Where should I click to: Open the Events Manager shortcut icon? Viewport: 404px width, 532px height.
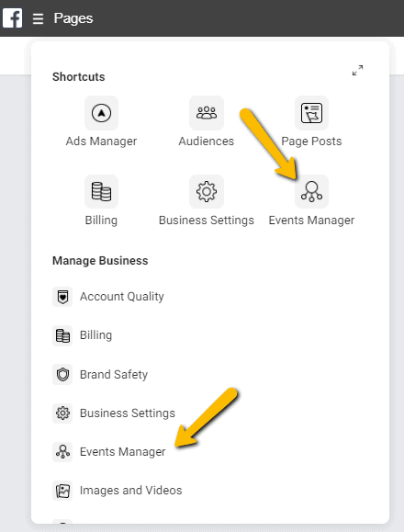(x=311, y=192)
